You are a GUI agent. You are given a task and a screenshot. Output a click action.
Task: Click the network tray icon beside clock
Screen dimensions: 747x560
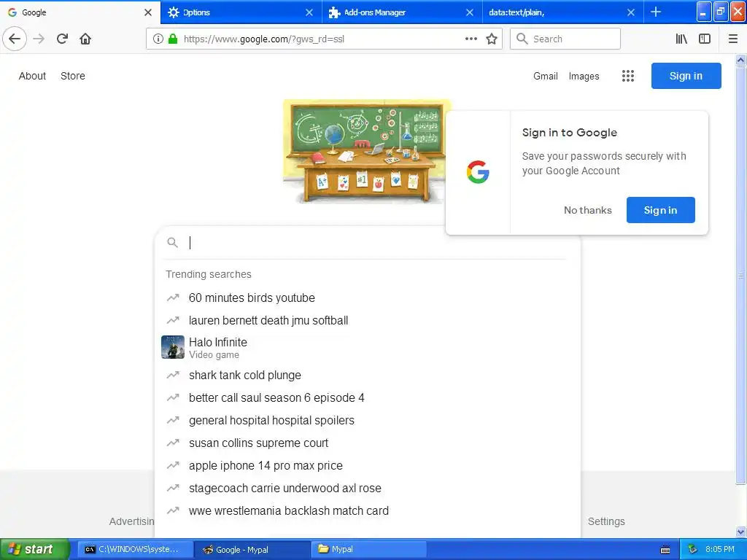pos(693,549)
